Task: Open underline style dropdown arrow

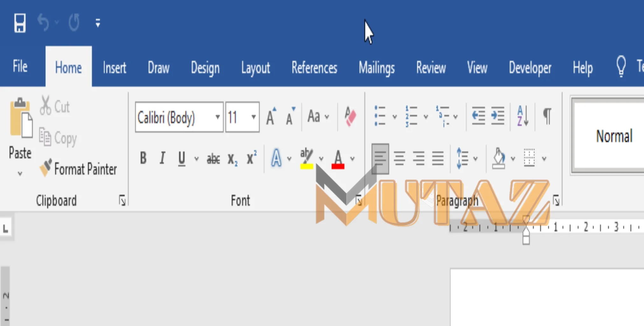Action: click(x=197, y=159)
